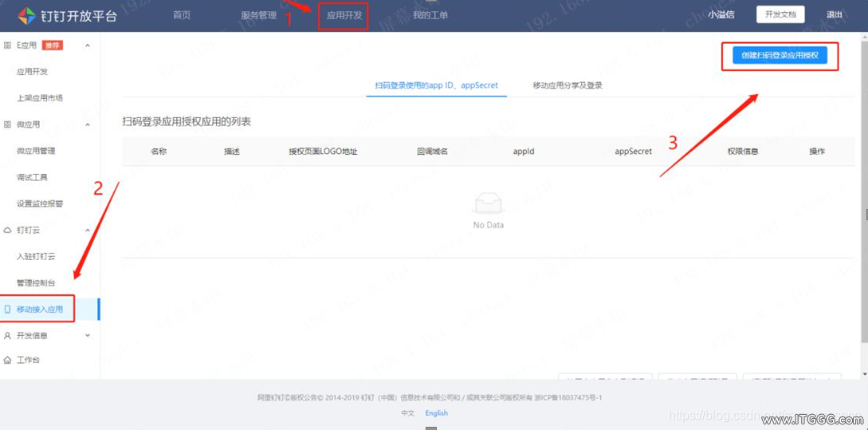
Task: Open 工作台 in the sidebar
Action: click(28, 360)
